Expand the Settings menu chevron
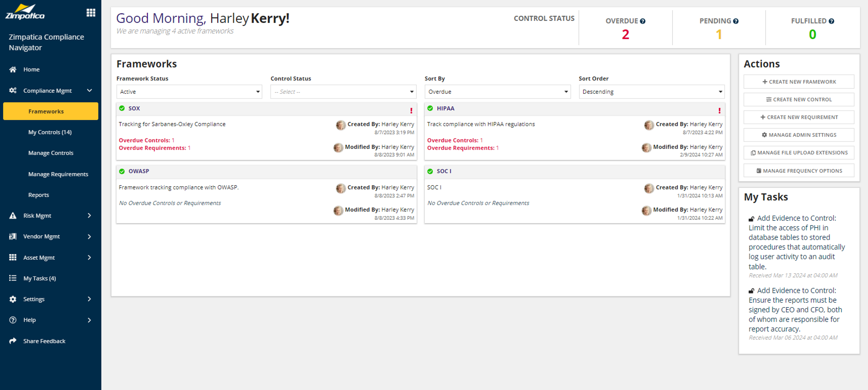 (x=89, y=299)
